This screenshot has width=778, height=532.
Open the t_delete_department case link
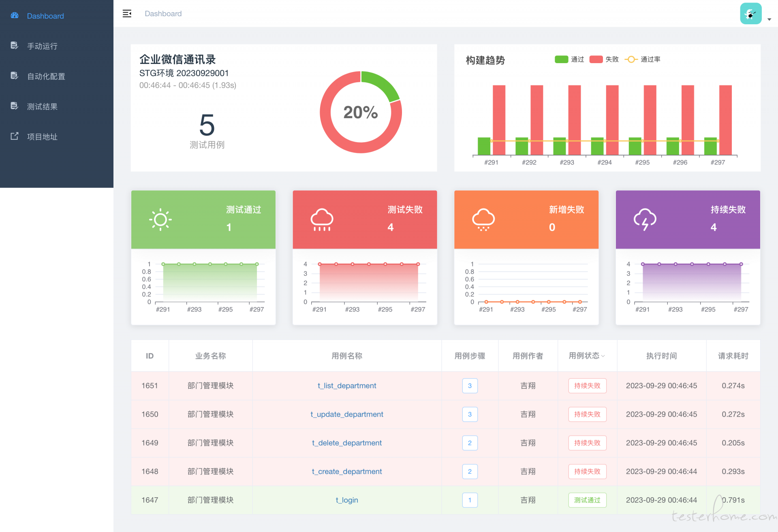347,443
